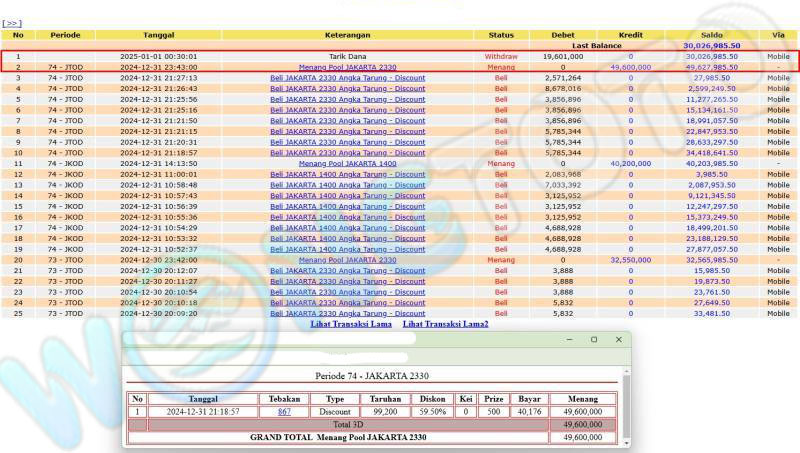Click Beli JAKARTA 2330 link in row 3
This screenshot has width=800, height=453.
point(347,78)
